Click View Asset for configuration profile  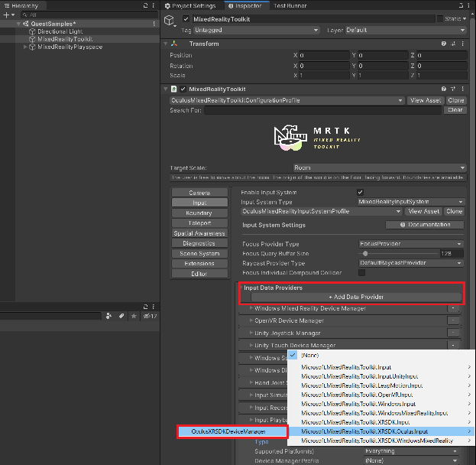(x=425, y=100)
